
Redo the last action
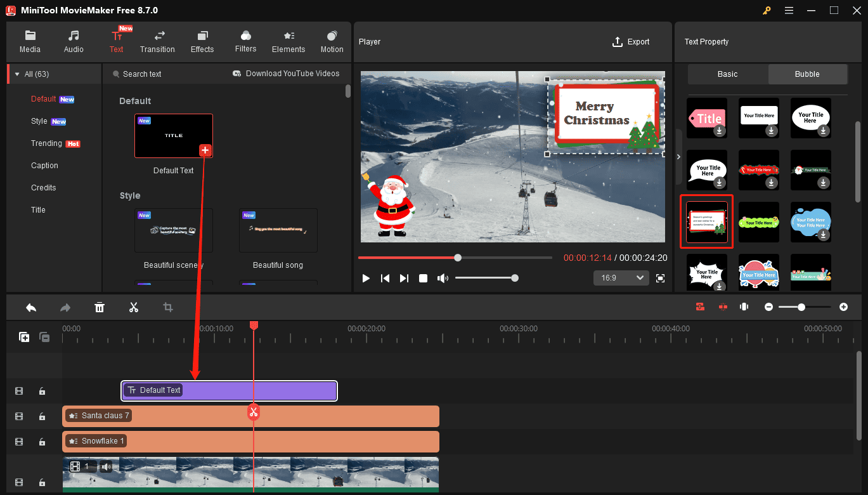pyautogui.click(x=65, y=307)
